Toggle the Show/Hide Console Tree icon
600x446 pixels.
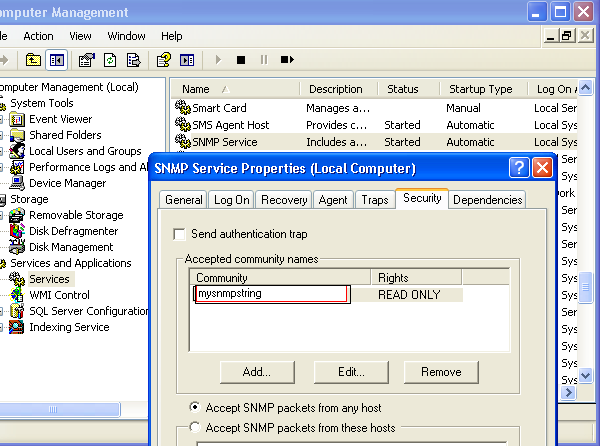click(57, 60)
